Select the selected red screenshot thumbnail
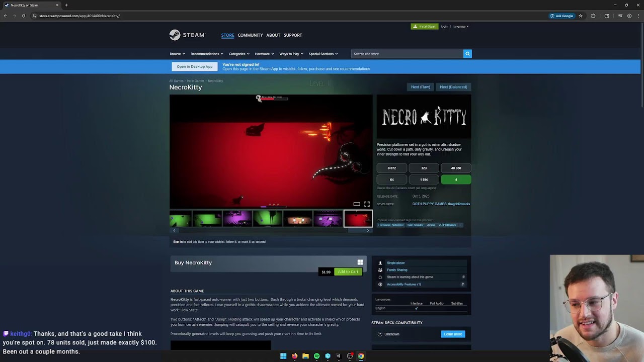 pos(358,219)
